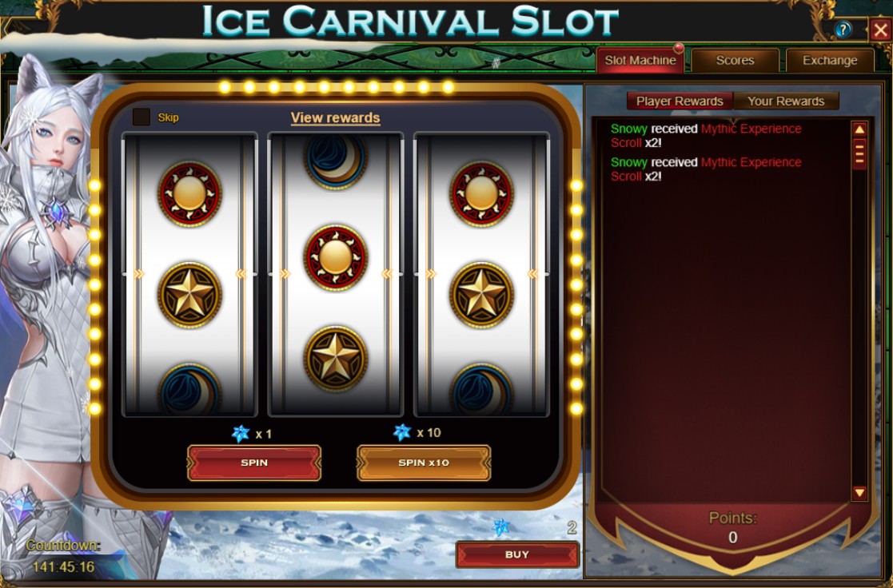
Task: Enable the Skip animation checkbox
Action: pos(142,117)
